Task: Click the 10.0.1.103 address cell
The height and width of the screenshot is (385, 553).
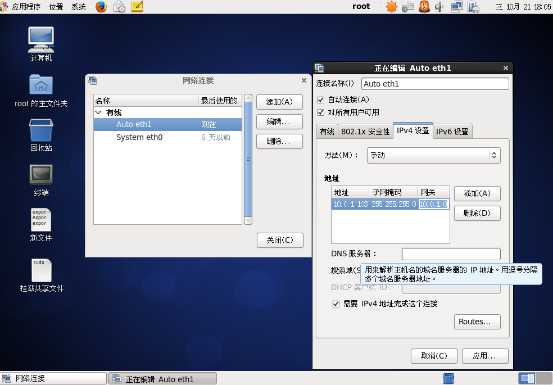Action: (351, 204)
